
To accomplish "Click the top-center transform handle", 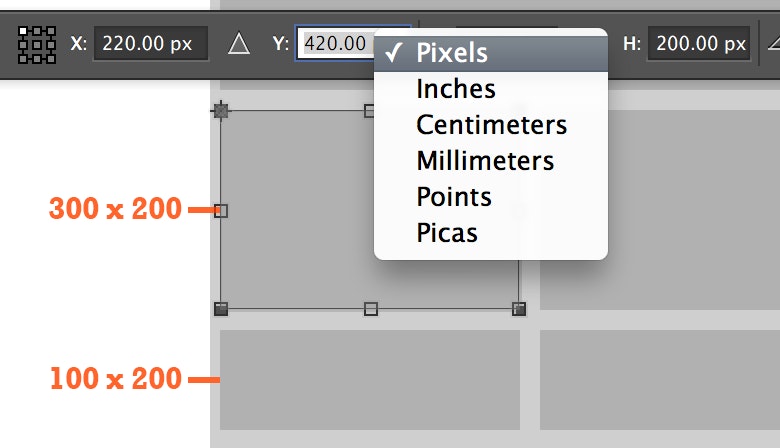I will click(x=369, y=110).
